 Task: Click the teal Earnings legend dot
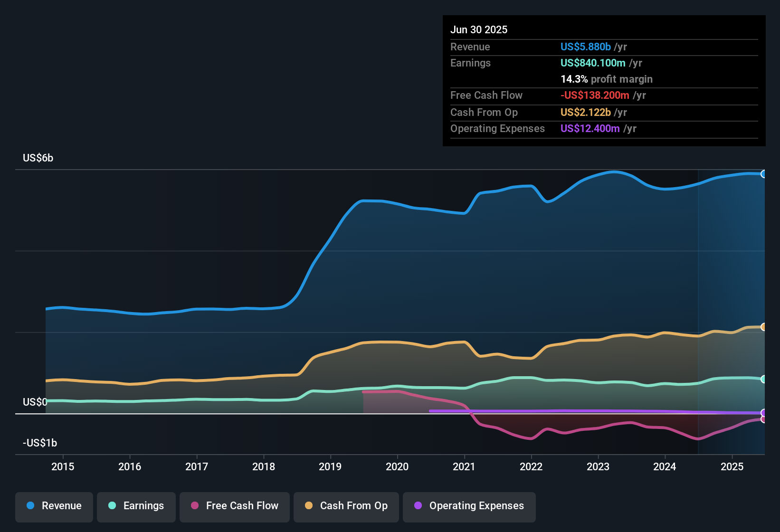(112, 505)
